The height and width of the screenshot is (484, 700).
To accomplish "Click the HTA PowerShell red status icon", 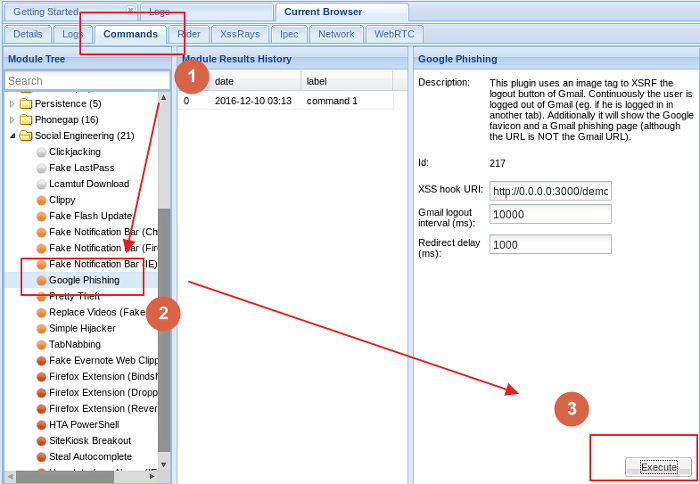I will coord(42,425).
